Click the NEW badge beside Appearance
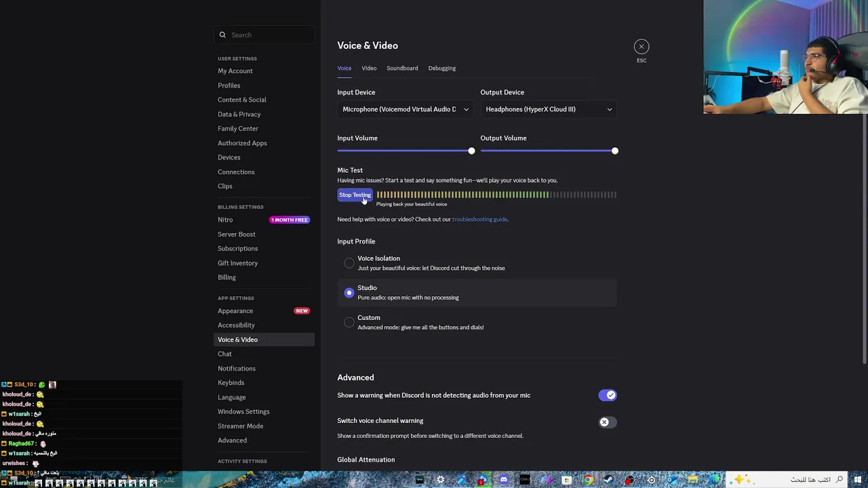 [x=302, y=311]
